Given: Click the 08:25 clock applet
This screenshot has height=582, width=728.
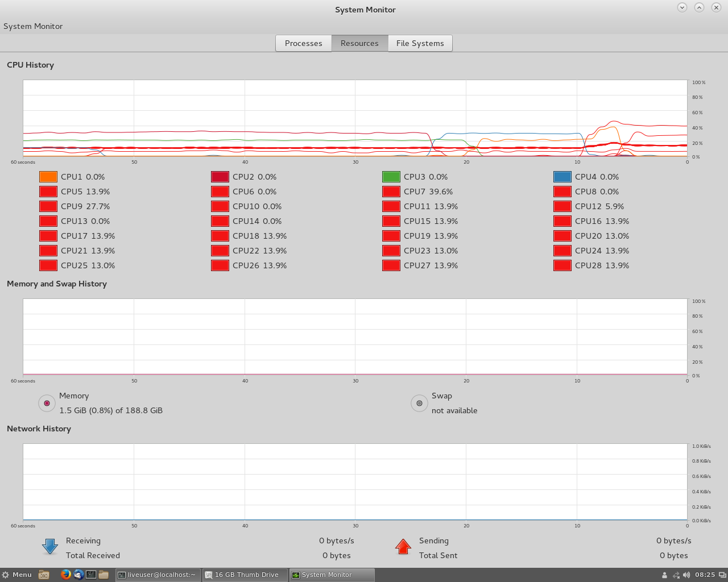Looking at the screenshot, I should pyautogui.click(x=705, y=575).
